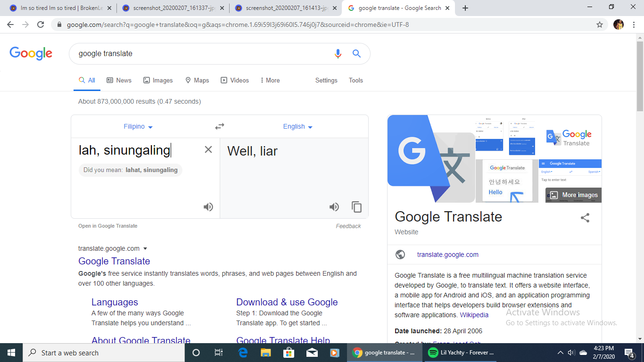Go back to the previous page

10,25
